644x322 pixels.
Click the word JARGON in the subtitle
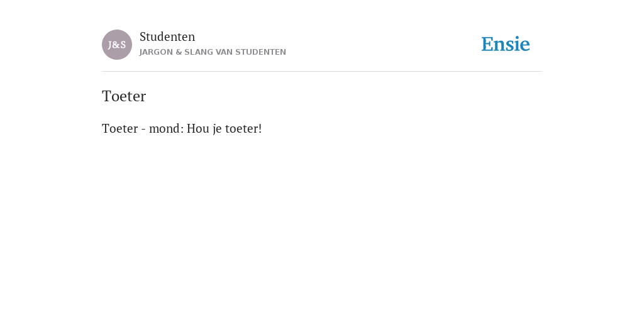[156, 52]
